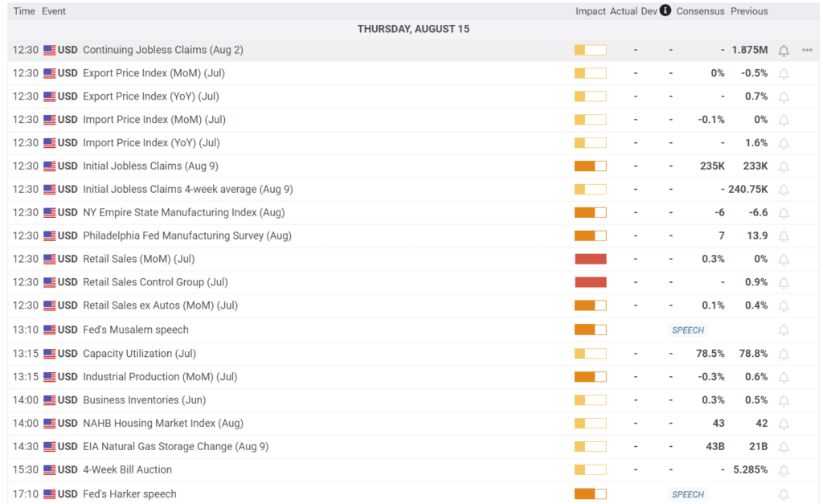Click bell icon for 4-Week Bill Auction
Screen dimensions: 823x504
(x=784, y=470)
